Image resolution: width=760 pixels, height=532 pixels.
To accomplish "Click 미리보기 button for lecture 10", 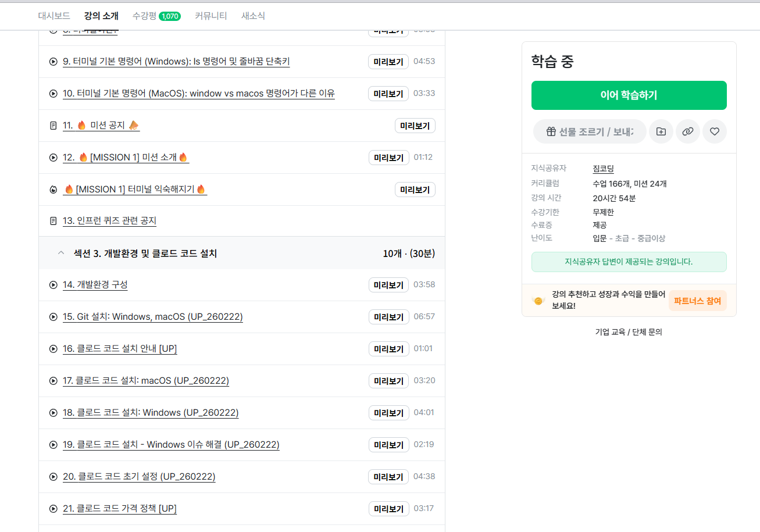I will coord(388,94).
